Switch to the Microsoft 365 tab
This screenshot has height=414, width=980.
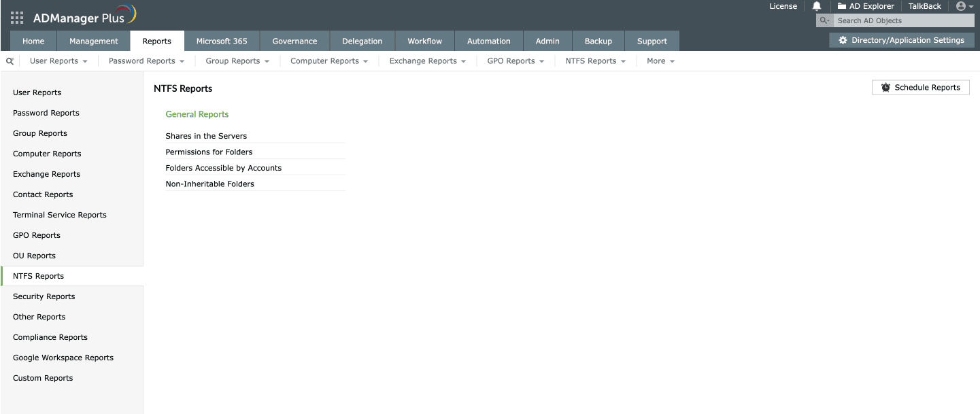pyautogui.click(x=222, y=41)
